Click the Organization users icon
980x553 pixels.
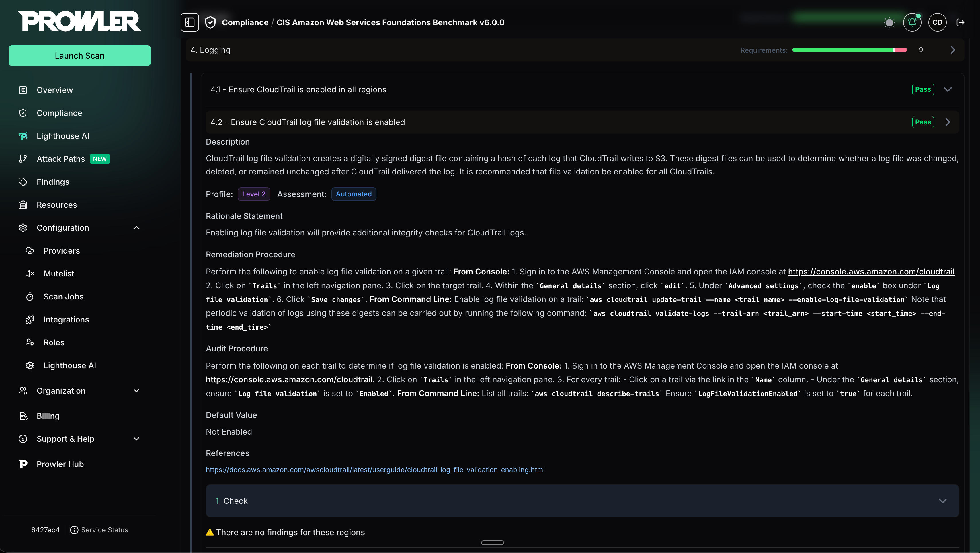[x=23, y=391]
